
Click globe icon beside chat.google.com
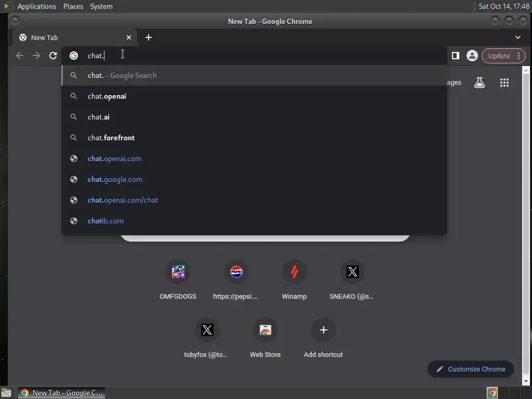tap(74, 179)
